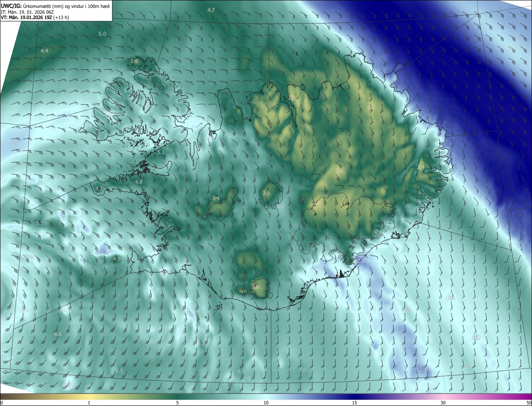532x406 pixels.
Task: Click the colour scale tick label '30'
Action: click(443, 403)
